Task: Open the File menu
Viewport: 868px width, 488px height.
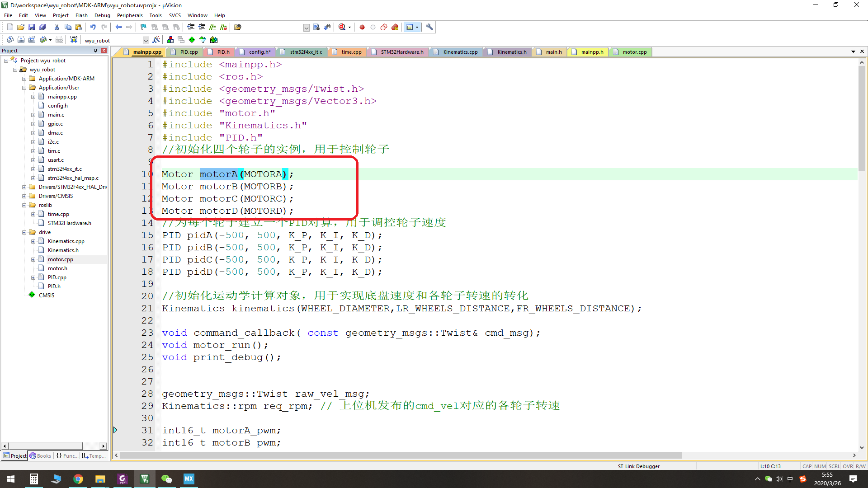Action: pos(8,15)
